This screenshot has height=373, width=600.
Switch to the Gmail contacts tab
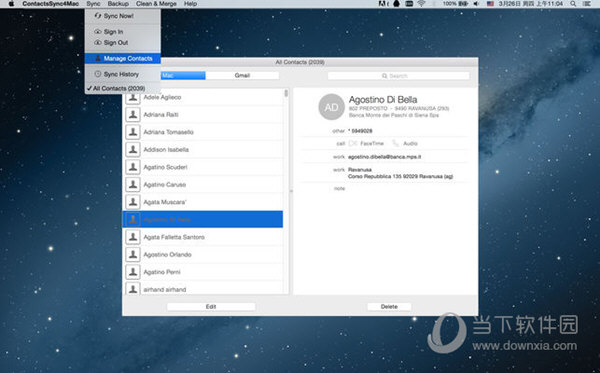point(242,75)
